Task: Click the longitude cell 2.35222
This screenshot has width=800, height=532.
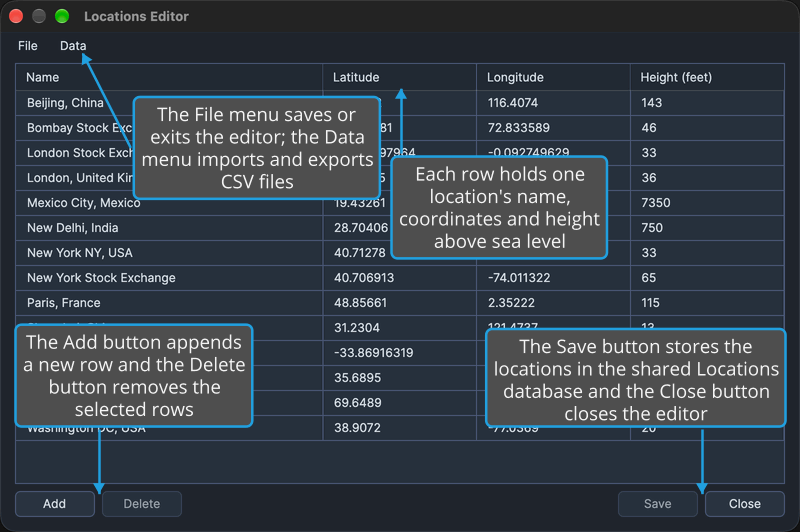Action: point(554,303)
